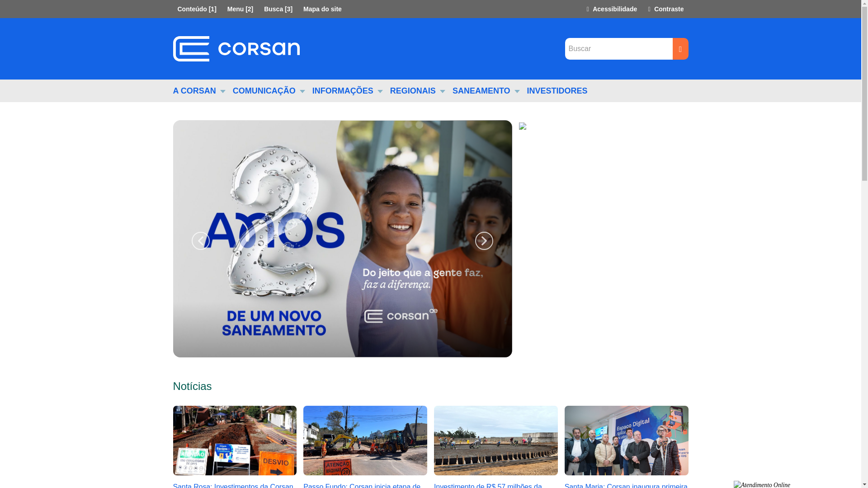The height and width of the screenshot is (488, 868).
Task: Go to next carousel slide
Action: pyautogui.click(x=484, y=241)
